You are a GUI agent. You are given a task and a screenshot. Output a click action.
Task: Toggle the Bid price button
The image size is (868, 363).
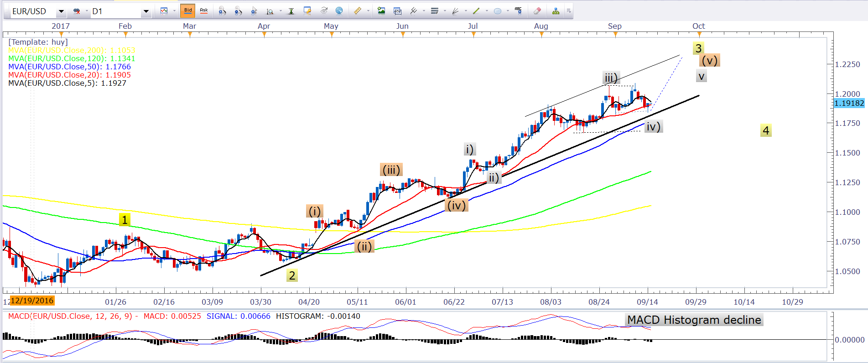pyautogui.click(x=188, y=10)
